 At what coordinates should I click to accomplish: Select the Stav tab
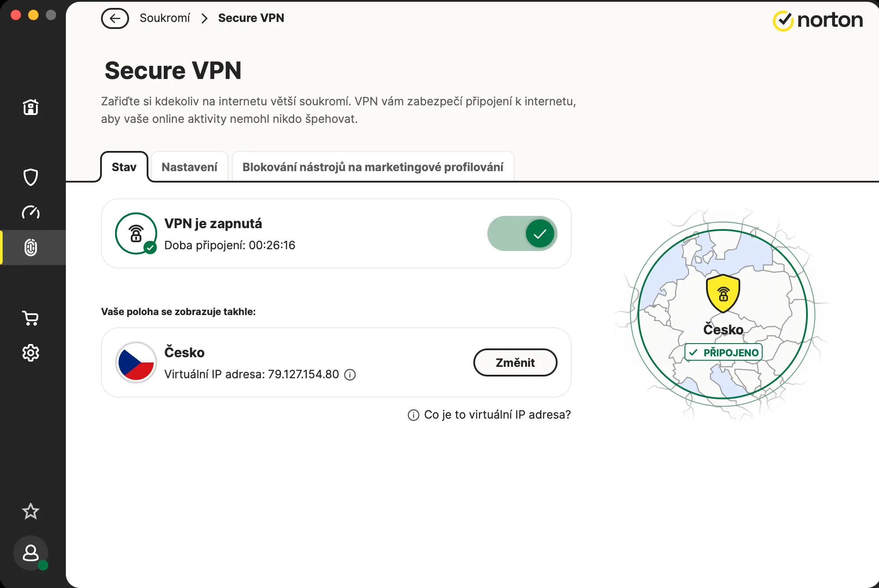[124, 167]
